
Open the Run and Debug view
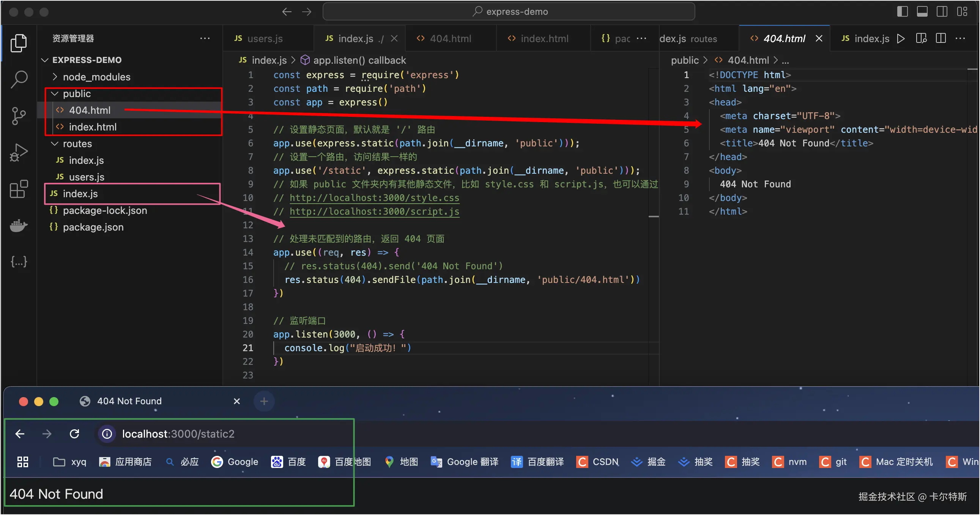[x=19, y=152]
